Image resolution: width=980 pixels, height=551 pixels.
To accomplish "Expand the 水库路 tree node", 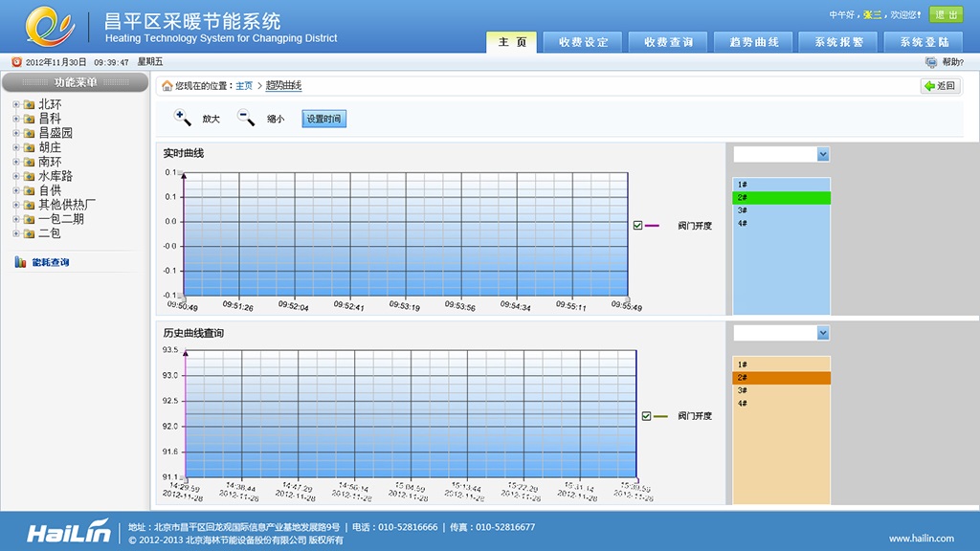I will tap(16, 177).
